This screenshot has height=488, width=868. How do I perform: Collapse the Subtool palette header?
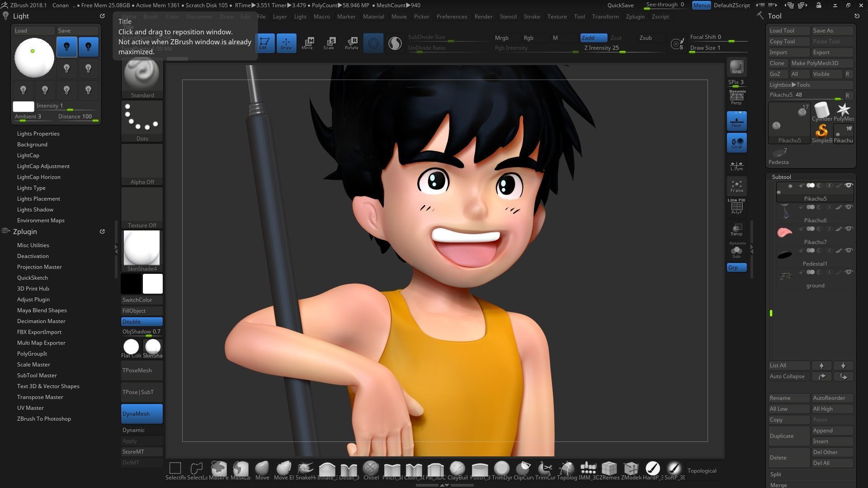(781, 177)
